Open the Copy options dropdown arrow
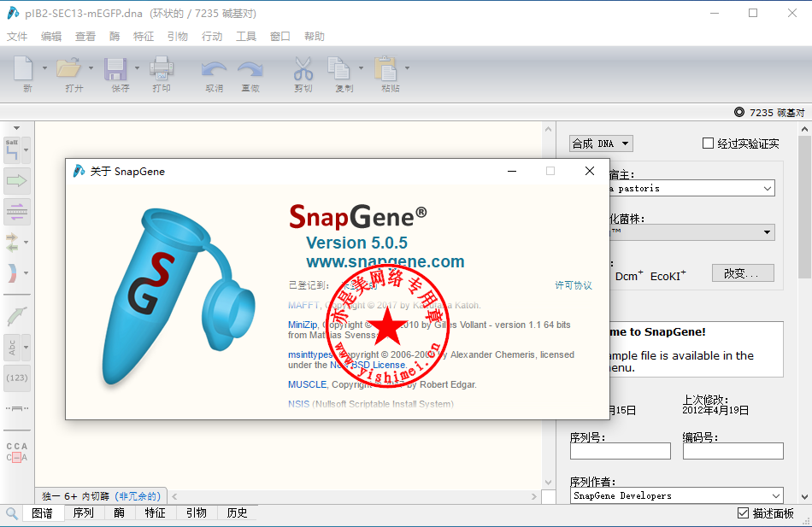The width and height of the screenshot is (812, 527). (x=361, y=67)
